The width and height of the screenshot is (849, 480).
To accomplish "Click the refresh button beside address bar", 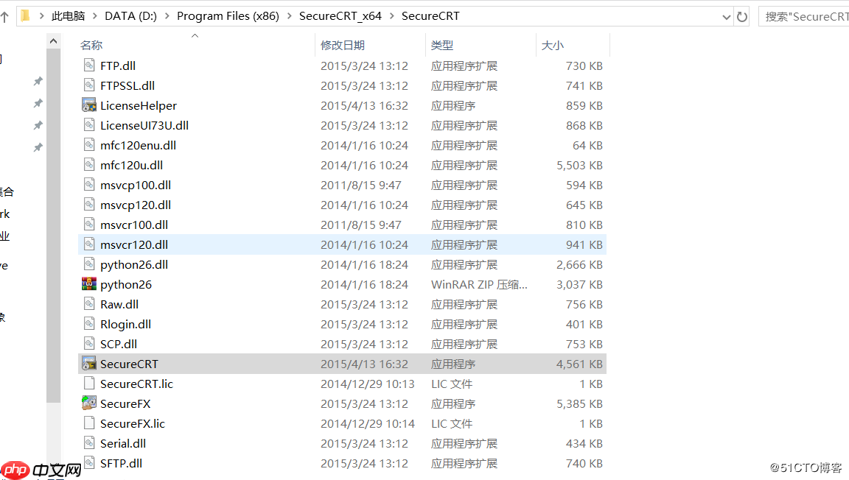I will click(742, 17).
